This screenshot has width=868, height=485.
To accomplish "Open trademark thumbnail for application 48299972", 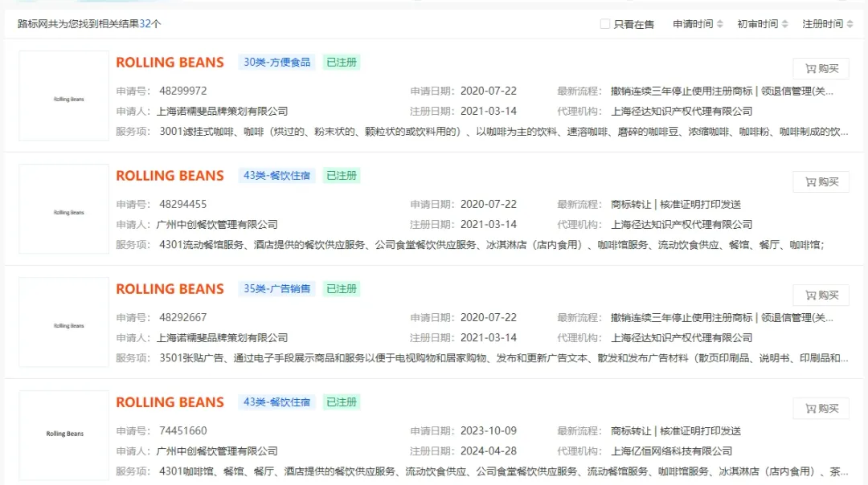I will point(63,96).
